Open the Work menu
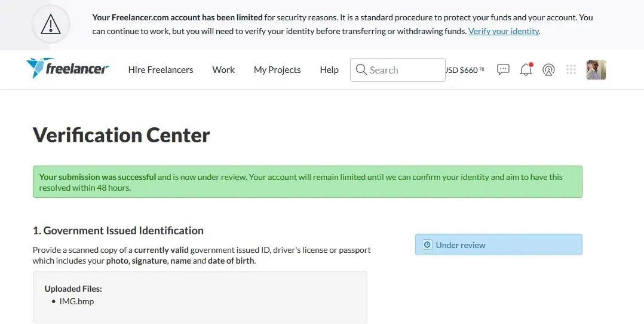 tap(223, 70)
